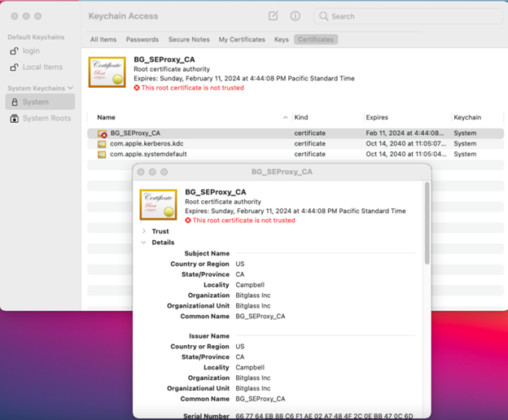Open the My Certificates tab

(x=242, y=39)
